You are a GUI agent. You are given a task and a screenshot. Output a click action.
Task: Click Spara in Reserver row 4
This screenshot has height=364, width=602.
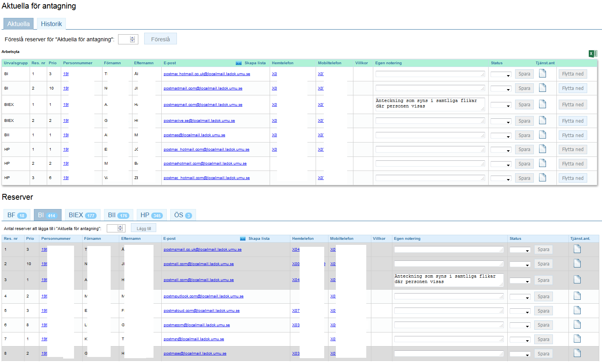point(543,297)
